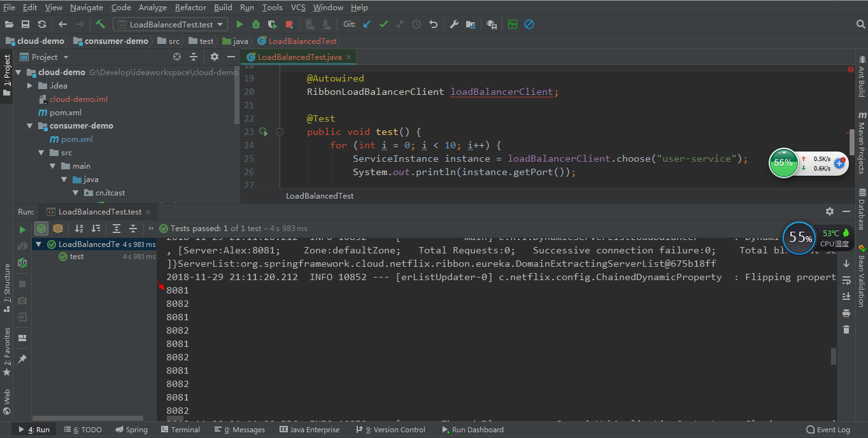868x438 pixels.
Task: Click the Save All disk icon
Action: 25,24
